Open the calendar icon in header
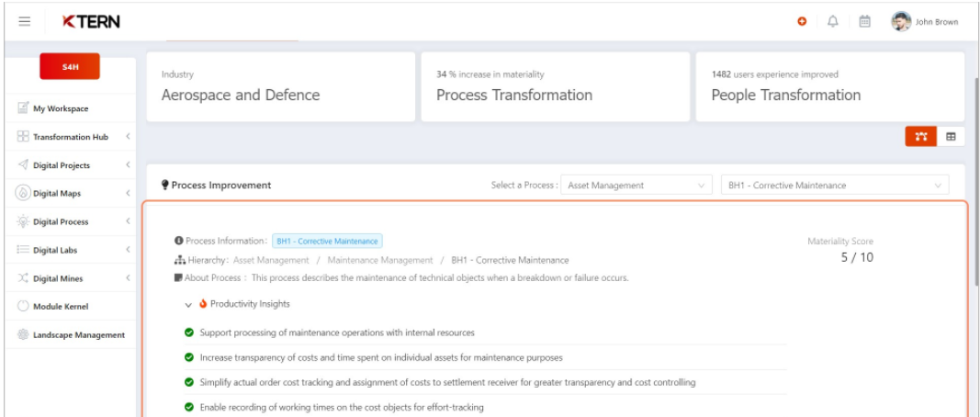Viewport: 980px width, 417px height. (x=864, y=21)
